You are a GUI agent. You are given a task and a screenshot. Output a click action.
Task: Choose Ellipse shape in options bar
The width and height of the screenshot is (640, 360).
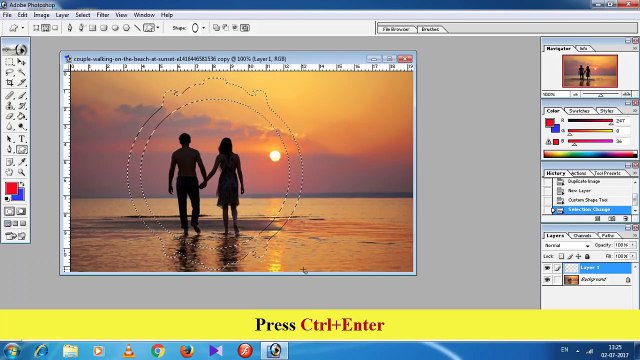point(115,28)
